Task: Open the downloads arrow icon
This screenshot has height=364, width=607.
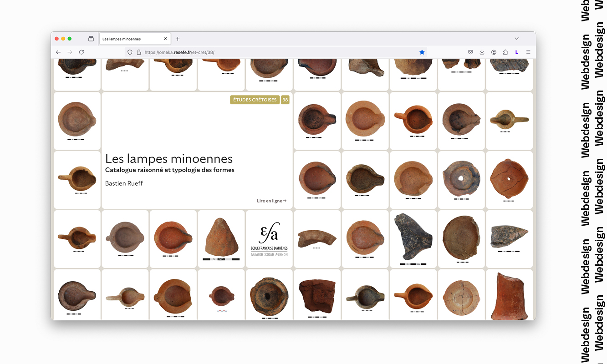Action: click(482, 52)
